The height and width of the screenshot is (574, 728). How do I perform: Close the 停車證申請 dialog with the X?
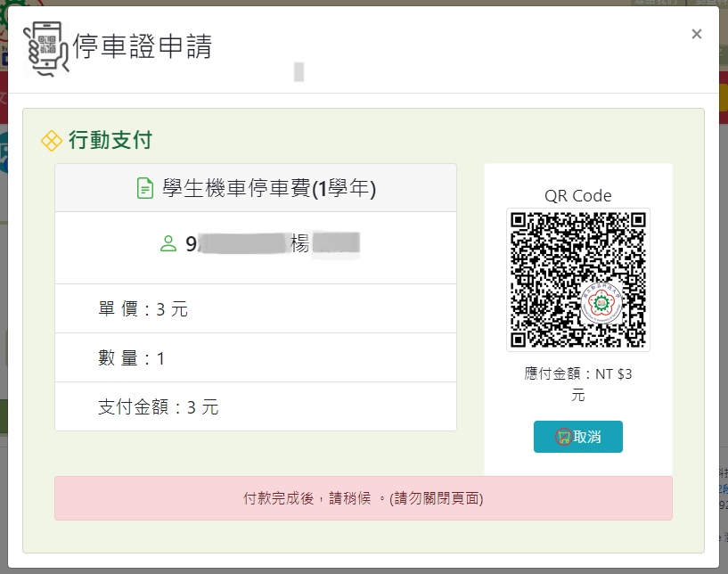[696, 34]
